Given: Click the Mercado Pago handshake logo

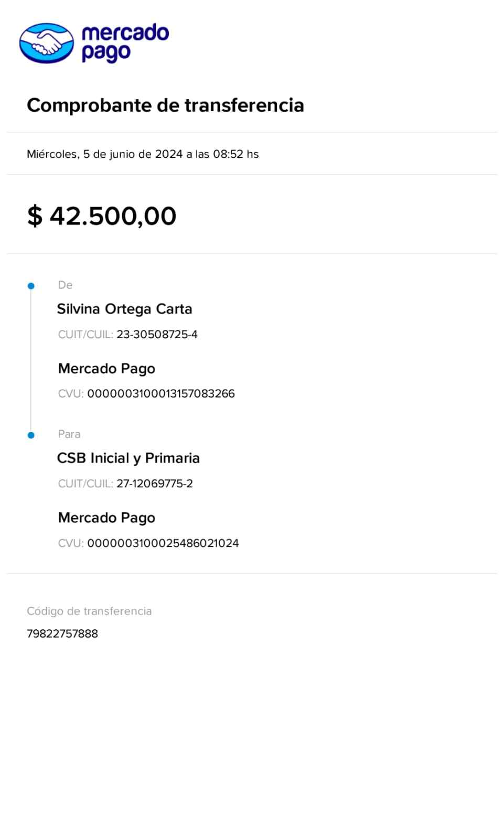Looking at the screenshot, I should (47, 43).
